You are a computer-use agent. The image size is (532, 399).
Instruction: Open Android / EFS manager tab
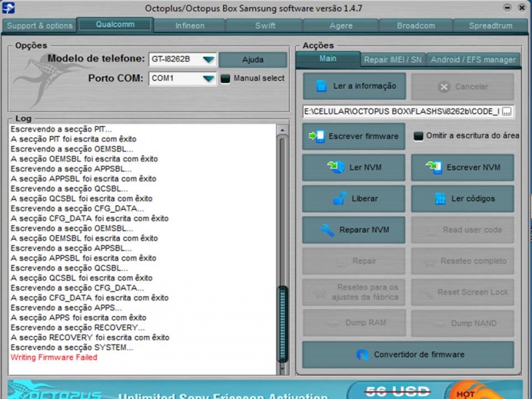click(x=473, y=60)
